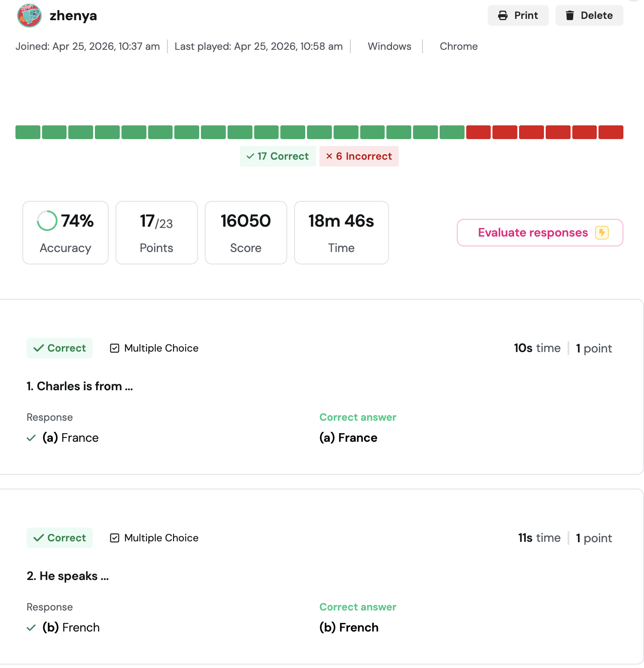Print the player report
This screenshot has height=668, width=644.
pos(518,15)
